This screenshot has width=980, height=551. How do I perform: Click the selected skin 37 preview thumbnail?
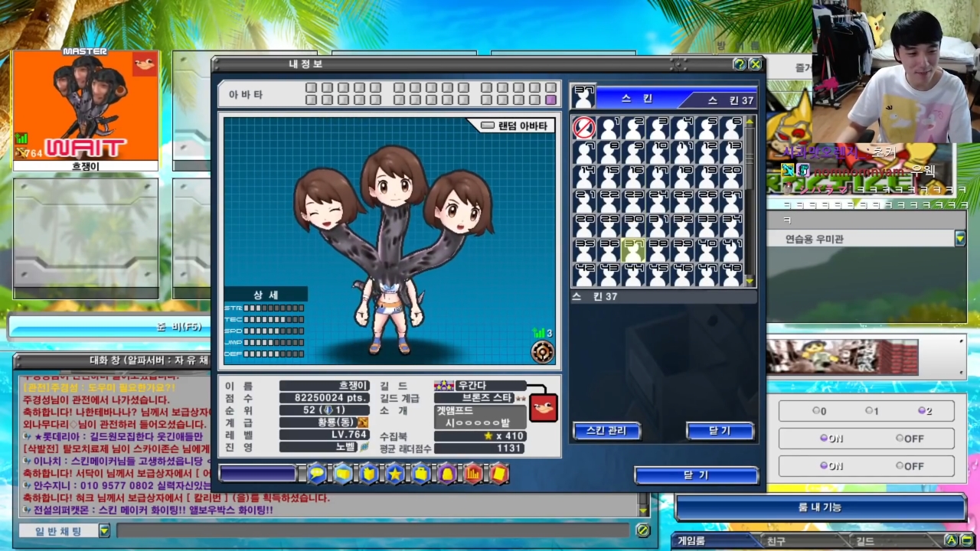583,96
